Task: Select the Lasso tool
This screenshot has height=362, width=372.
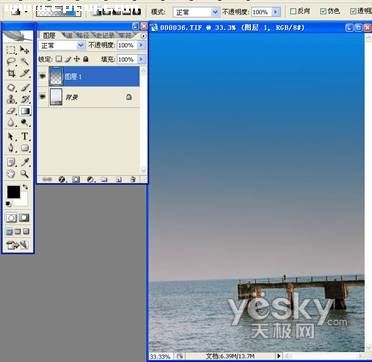Action: [x=12, y=61]
